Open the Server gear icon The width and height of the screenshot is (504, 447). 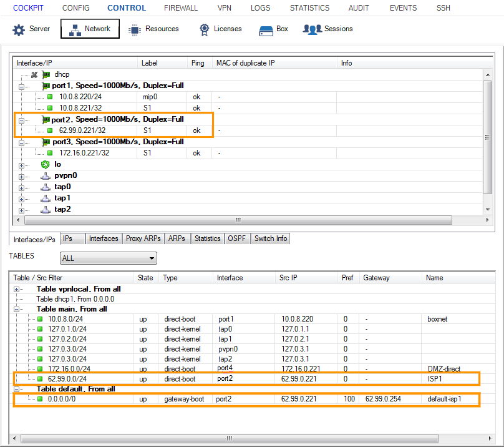19,30
